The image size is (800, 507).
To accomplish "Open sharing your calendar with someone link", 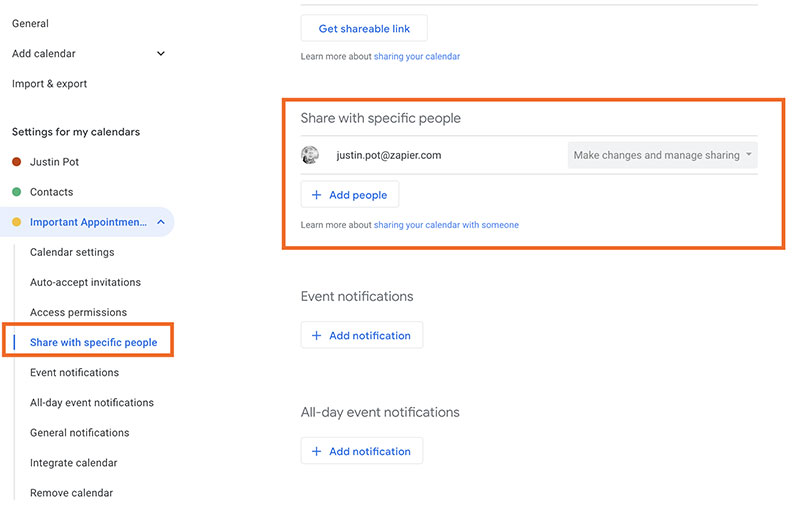I will 446,225.
